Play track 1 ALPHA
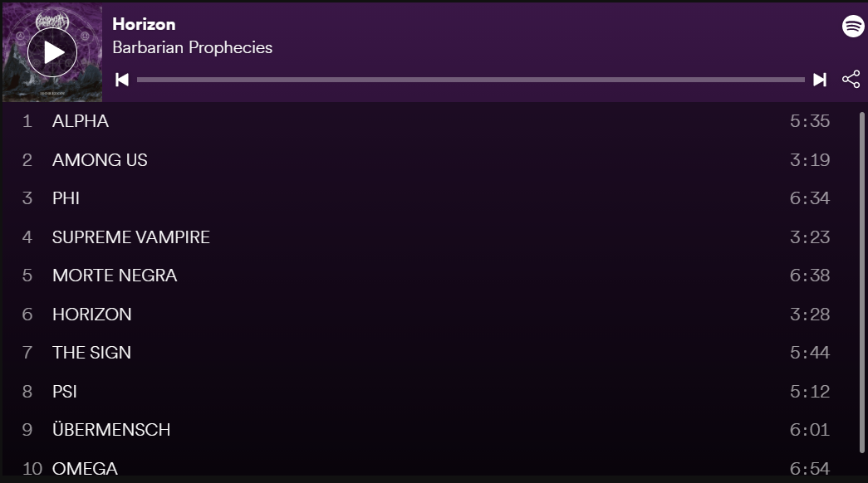Viewport: 868px width, 483px height. tap(81, 121)
